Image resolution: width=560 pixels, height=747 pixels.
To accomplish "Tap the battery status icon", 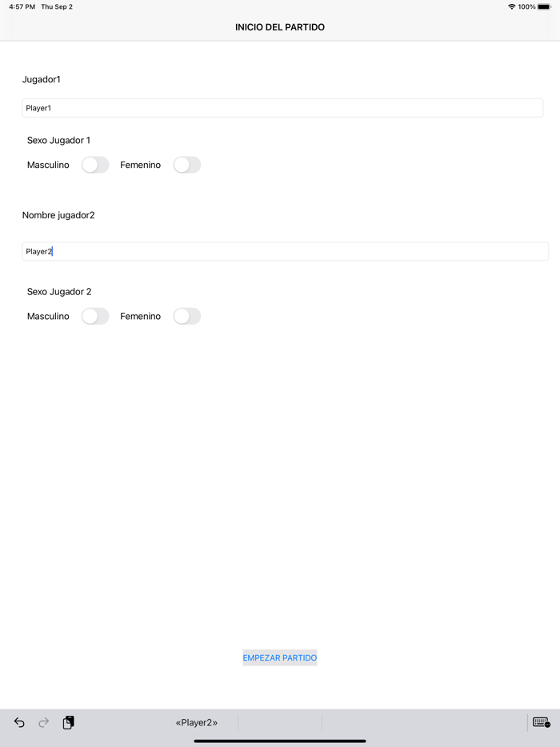I will point(544,6).
